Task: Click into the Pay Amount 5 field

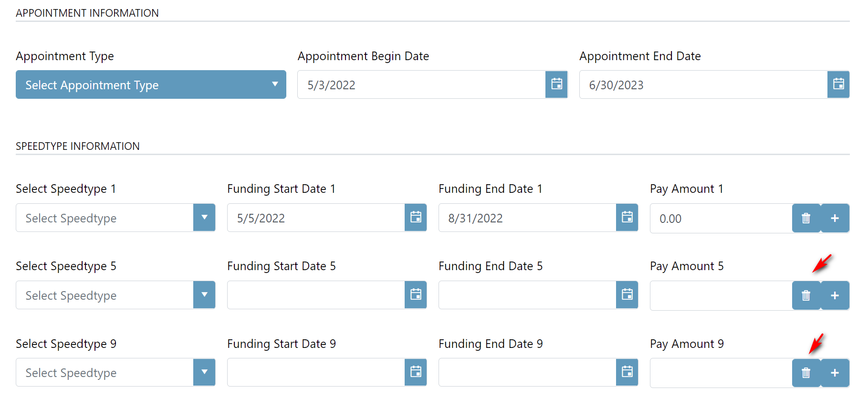Action: pyautogui.click(x=721, y=295)
